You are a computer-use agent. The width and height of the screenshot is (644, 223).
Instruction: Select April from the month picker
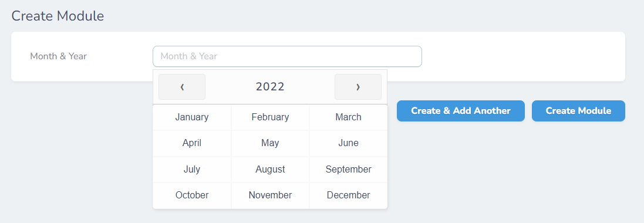[x=192, y=143]
